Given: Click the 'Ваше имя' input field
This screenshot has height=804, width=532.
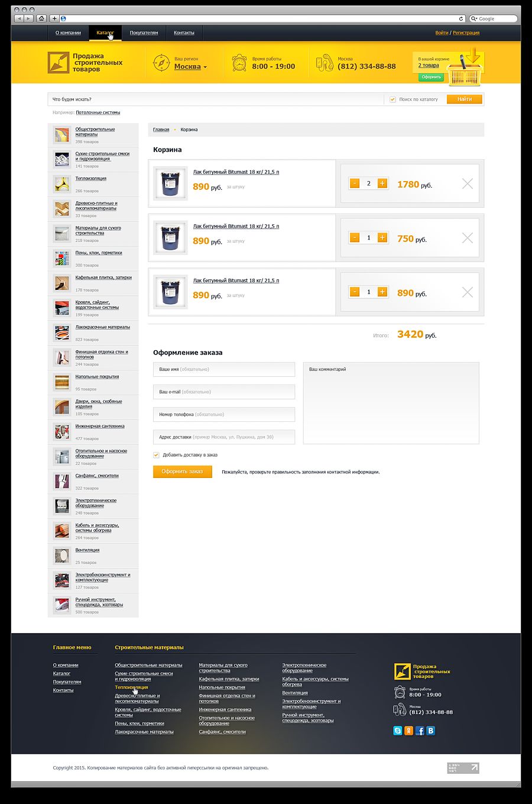Looking at the screenshot, I should (x=224, y=369).
